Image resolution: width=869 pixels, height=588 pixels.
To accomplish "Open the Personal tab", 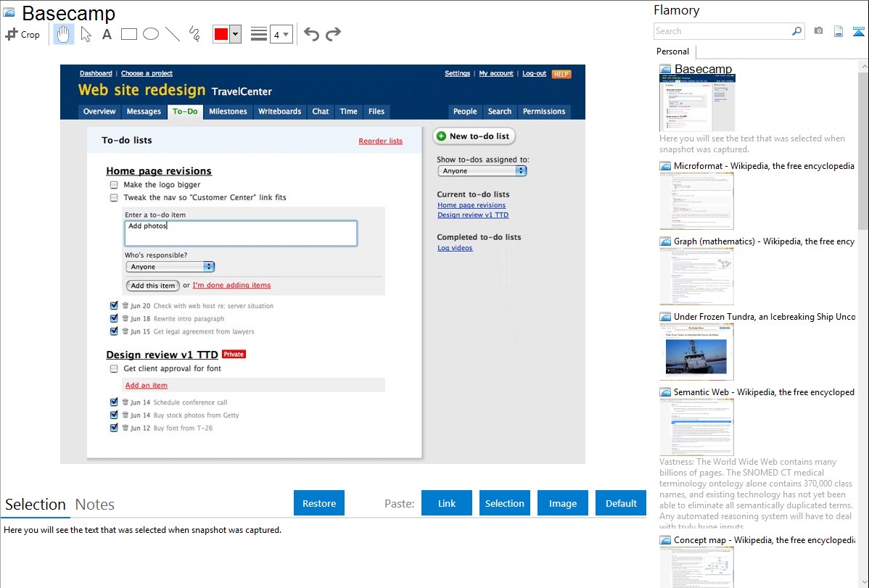I will pyautogui.click(x=673, y=51).
